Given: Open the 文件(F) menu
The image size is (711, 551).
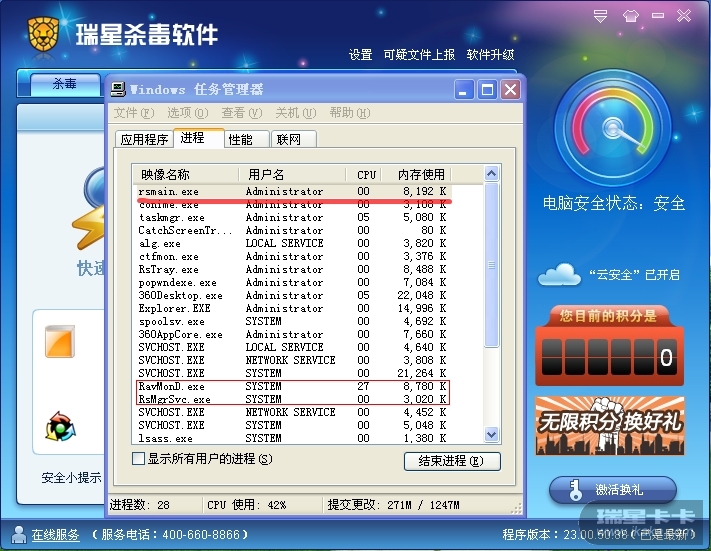Looking at the screenshot, I should pyautogui.click(x=134, y=113).
